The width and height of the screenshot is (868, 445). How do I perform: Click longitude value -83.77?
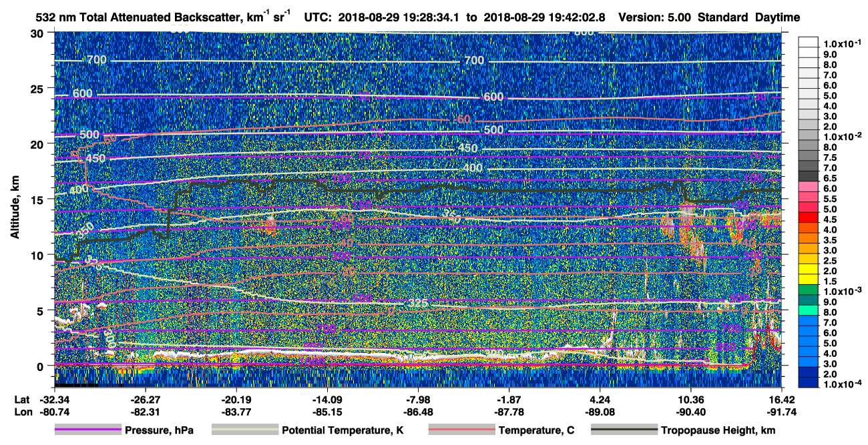tap(236, 411)
